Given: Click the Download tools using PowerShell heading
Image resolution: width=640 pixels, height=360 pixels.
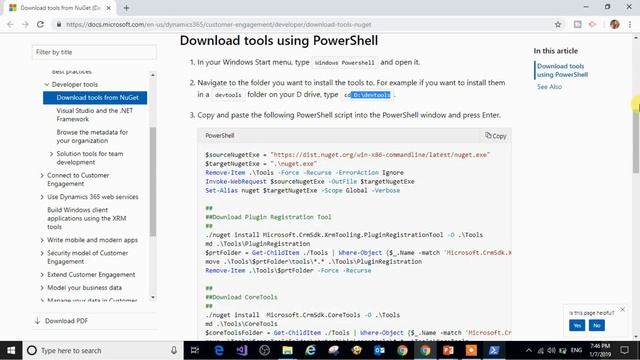Looking at the screenshot, I should coord(279,40).
